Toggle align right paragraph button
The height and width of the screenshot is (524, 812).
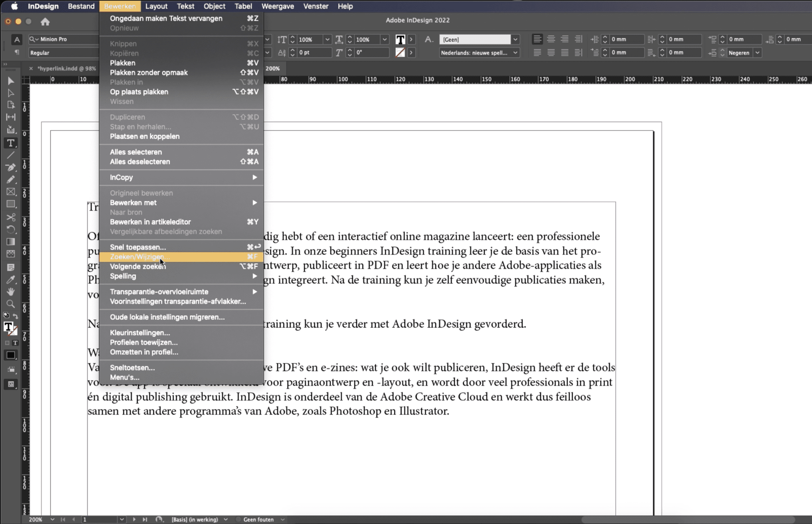point(564,39)
